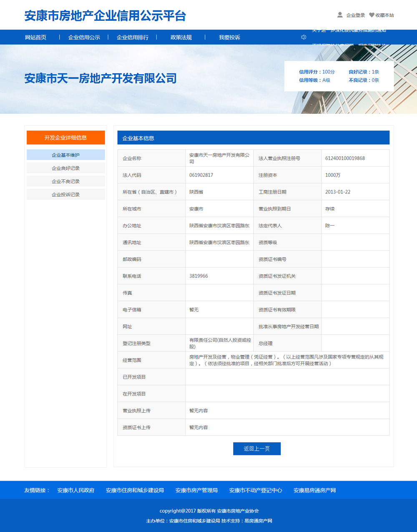This screenshot has width=417, height=532.
Task: Select 政策法规 from the top navigation
Action: [181, 38]
